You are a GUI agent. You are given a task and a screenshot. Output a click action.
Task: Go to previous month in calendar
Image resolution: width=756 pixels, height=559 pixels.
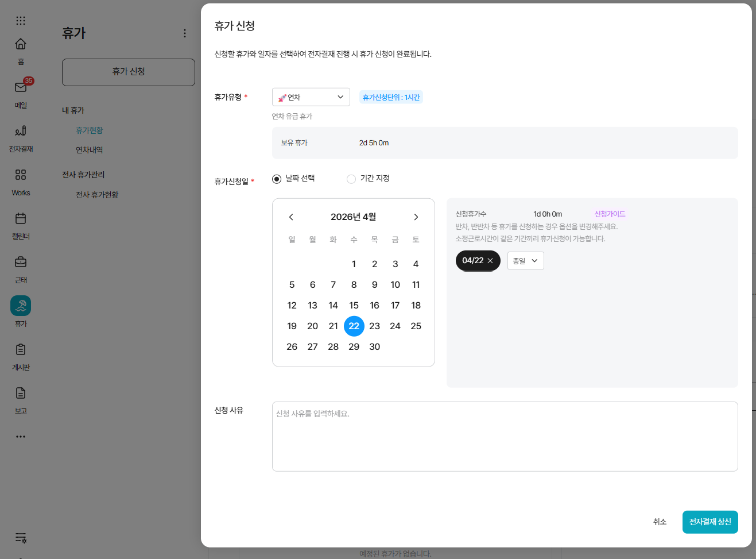point(291,217)
